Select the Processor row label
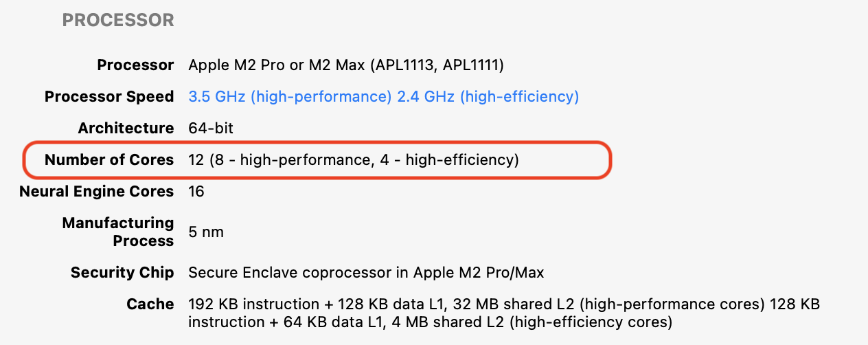Screen dimensions: 868x345 pyautogui.click(x=135, y=65)
